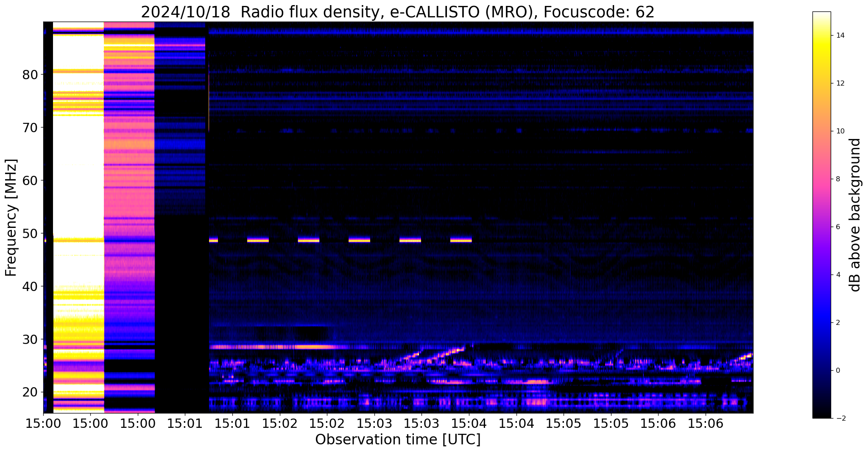Select the 60 tick on frequency axis
This screenshot has height=452, width=868.
[30, 180]
